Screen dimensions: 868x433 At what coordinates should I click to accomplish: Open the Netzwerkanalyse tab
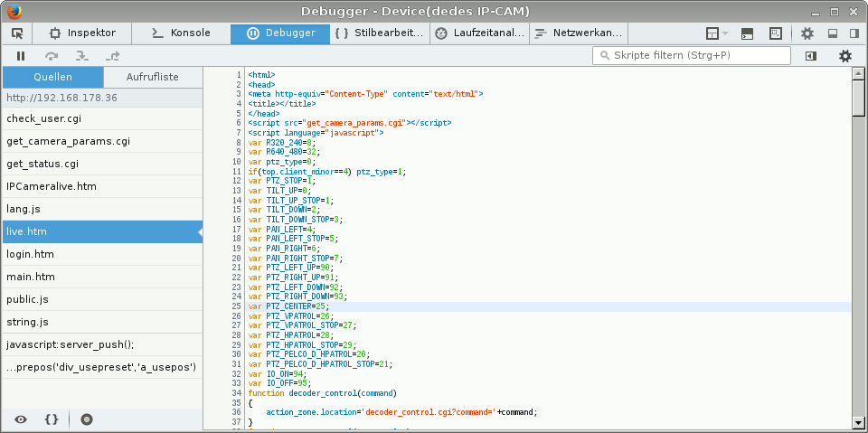coord(579,33)
